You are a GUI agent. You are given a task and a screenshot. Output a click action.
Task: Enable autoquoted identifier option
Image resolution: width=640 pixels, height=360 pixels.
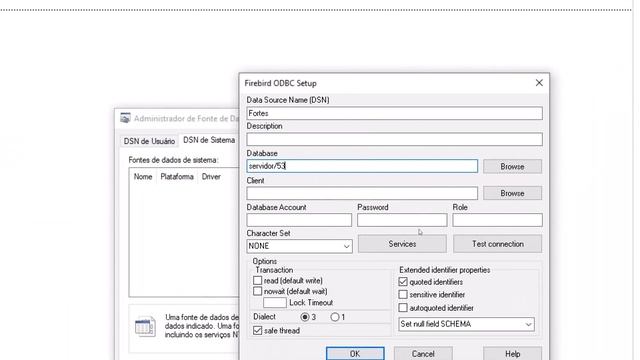[403, 308]
